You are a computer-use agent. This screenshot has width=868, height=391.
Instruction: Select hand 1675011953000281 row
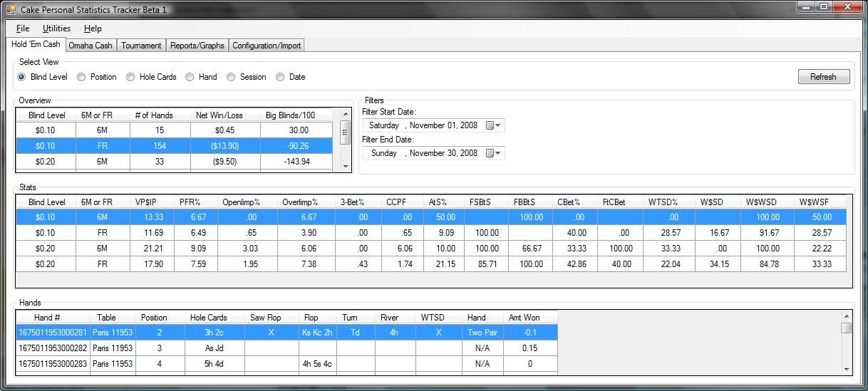286,333
